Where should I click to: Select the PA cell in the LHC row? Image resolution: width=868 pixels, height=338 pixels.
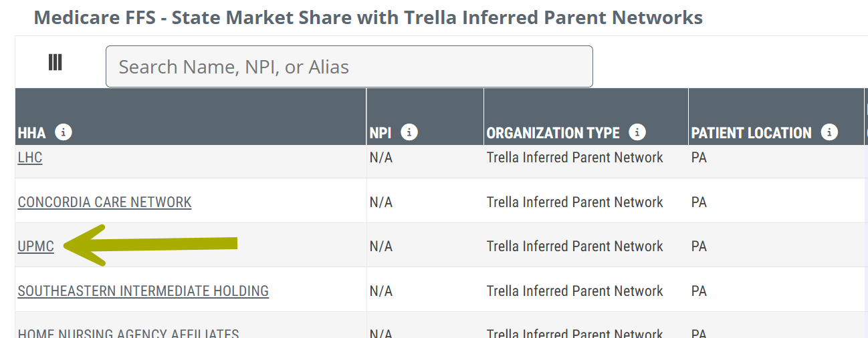click(699, 158)
